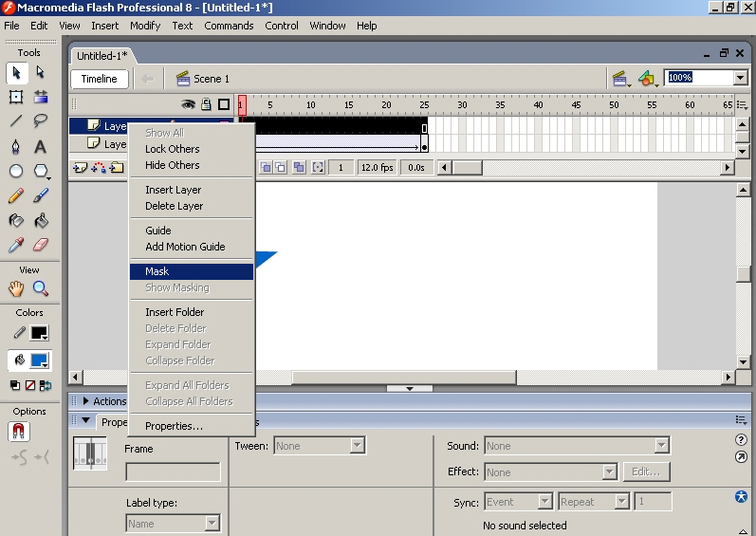Open the Commands menu

[x=229, y=26]
